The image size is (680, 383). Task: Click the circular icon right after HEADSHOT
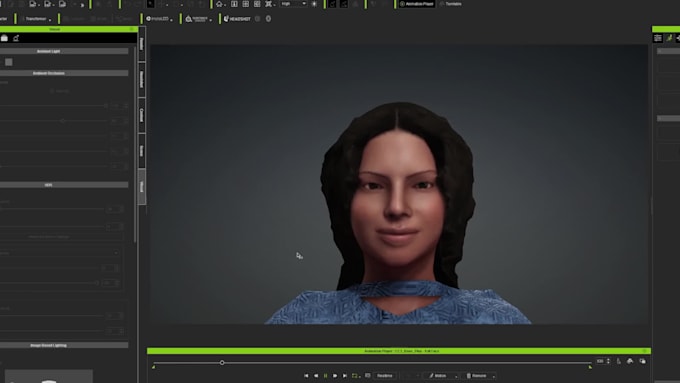(x=258, y=19)
